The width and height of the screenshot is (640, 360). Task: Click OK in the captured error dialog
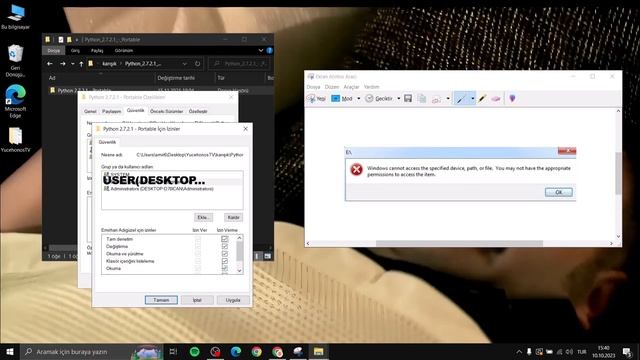558,192
